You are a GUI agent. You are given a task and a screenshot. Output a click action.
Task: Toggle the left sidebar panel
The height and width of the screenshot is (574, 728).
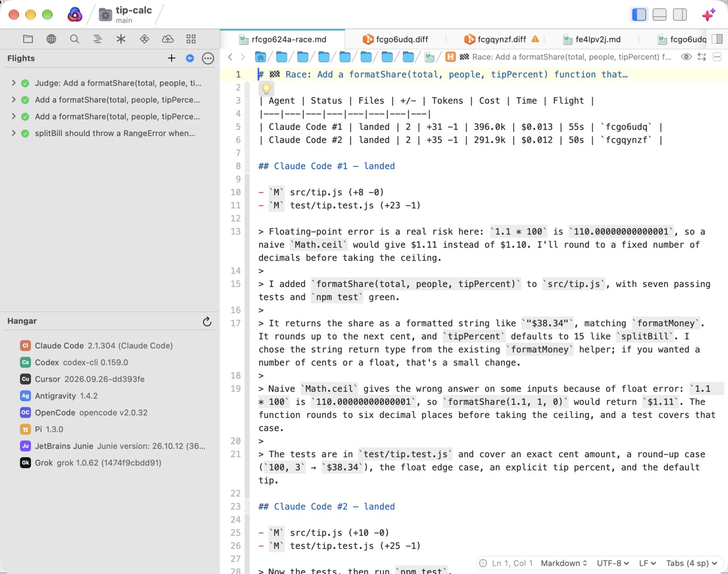click(639, 15)
